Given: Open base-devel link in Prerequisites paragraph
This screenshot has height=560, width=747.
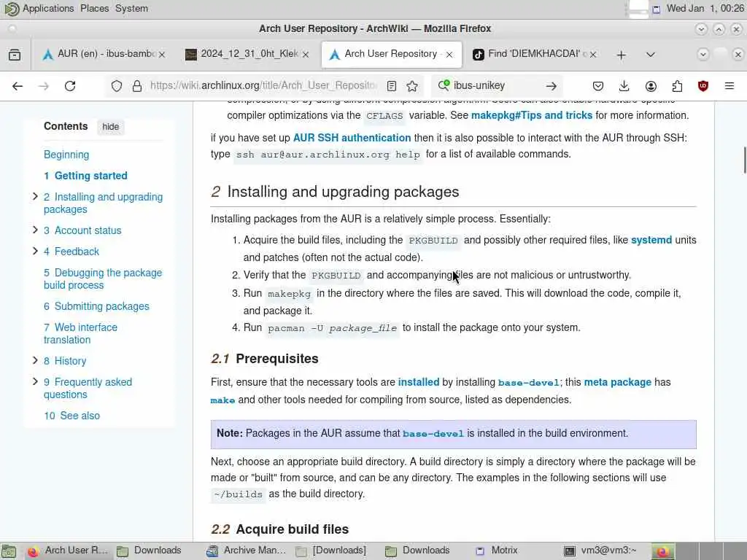Looking at the screenshot, I should coord(529,382).
